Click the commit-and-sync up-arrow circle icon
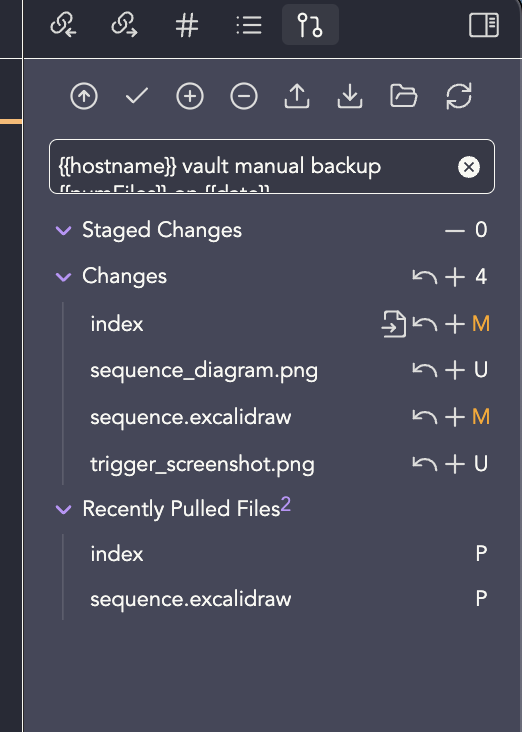Image resolution: width=522 pixels, height=732 pixels. (x=84, y=97)
